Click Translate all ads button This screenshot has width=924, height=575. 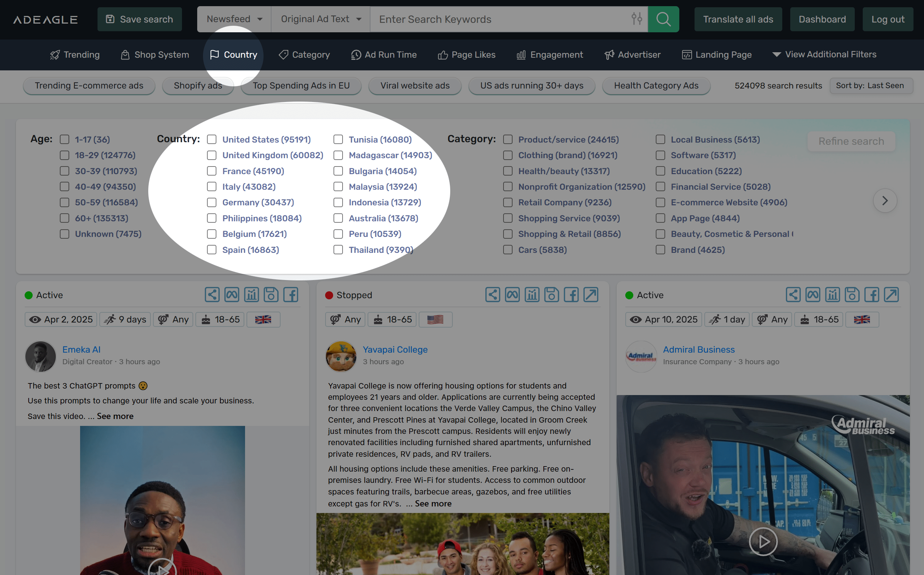point(738,19)
